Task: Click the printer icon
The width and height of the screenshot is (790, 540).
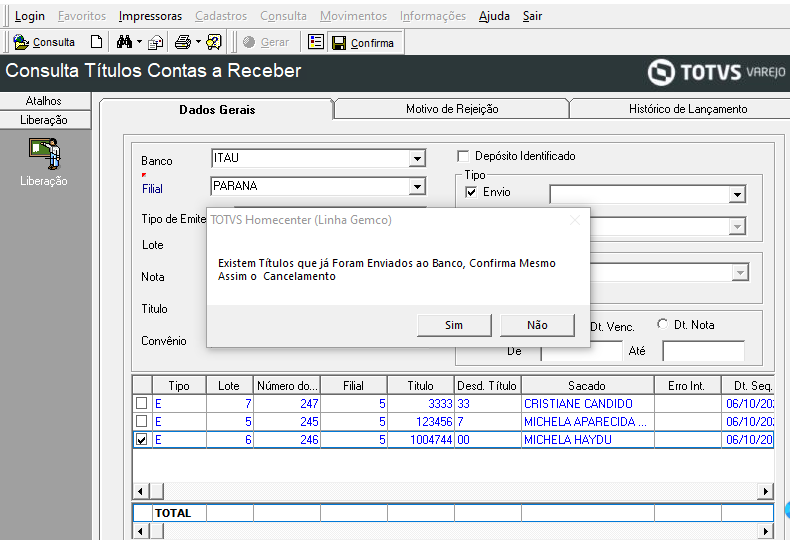Action: click(183, 42)
